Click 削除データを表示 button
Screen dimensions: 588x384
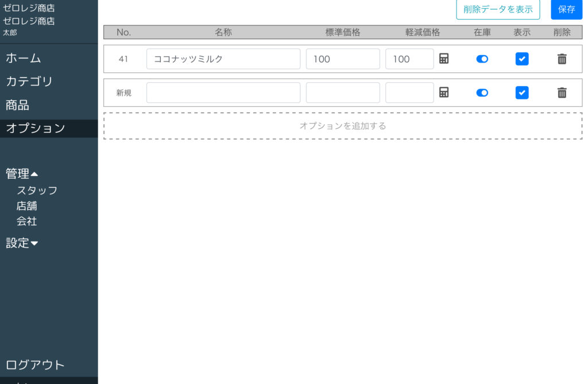(498, 10)
